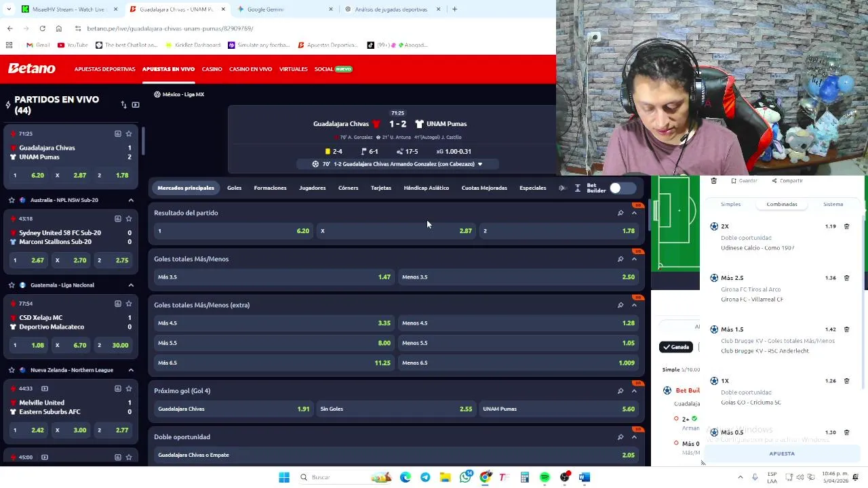Bet on Más 3.5 goals at 1.47

(273, 277)
